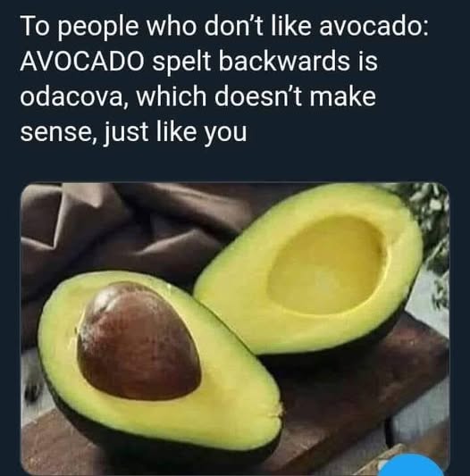Viewport: 470px width, 476px height.
Task: Click the word 'like' in first line
Action: 290,26
